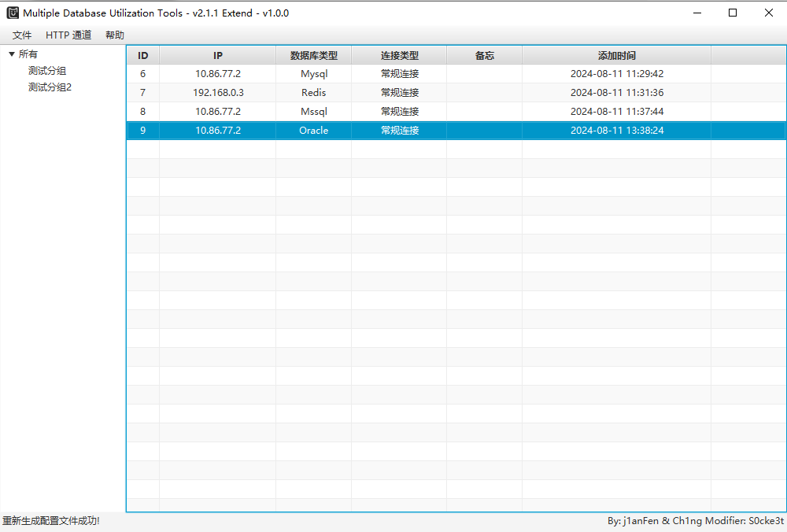Click timestamp 2024-08-11 11:29:42
Viewport: 787px width, 532px height.
click(617, 74)
